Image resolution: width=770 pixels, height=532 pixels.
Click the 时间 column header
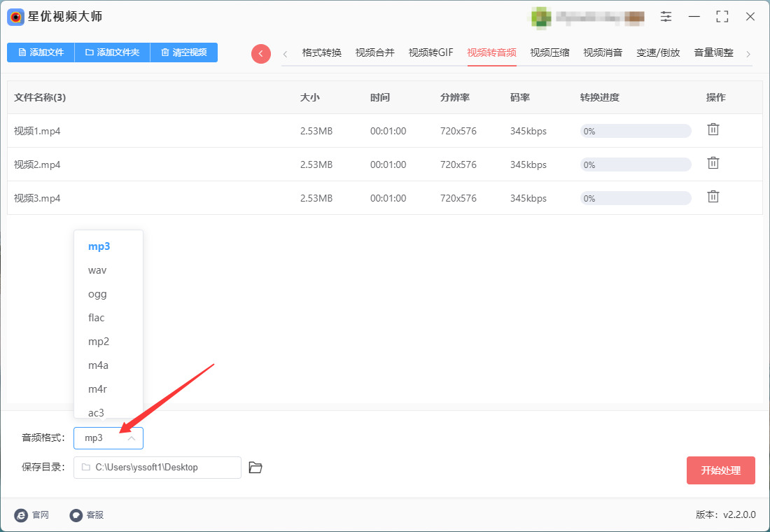coord(380,97)
